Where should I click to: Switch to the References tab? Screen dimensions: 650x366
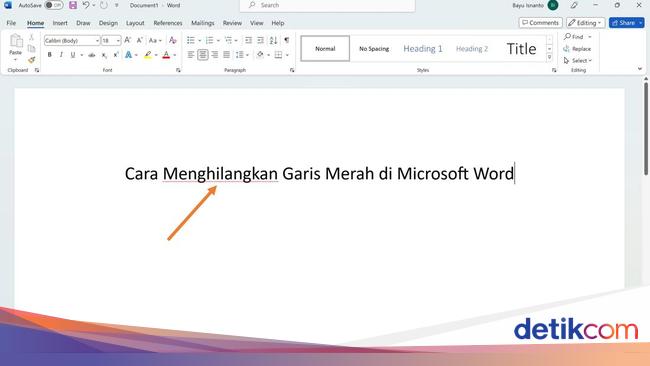coord(168,23)
